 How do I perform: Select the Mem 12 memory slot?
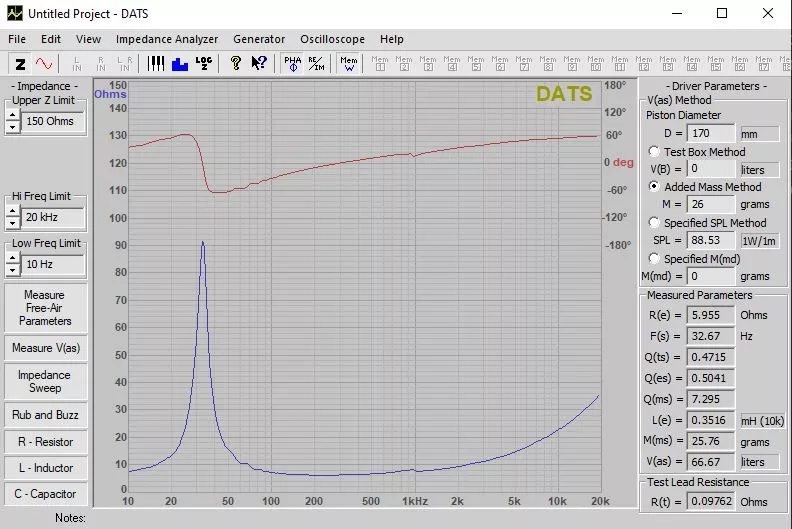click(644, 64)
